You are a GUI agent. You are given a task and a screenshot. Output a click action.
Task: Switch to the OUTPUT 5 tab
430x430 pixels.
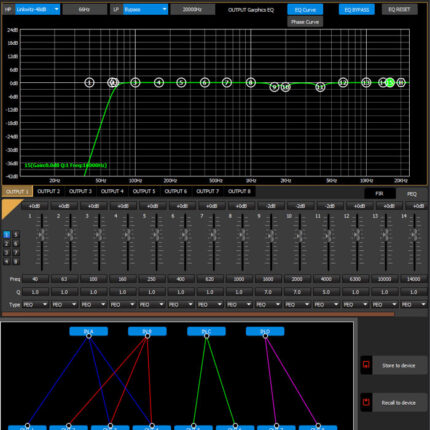(144, 191)
